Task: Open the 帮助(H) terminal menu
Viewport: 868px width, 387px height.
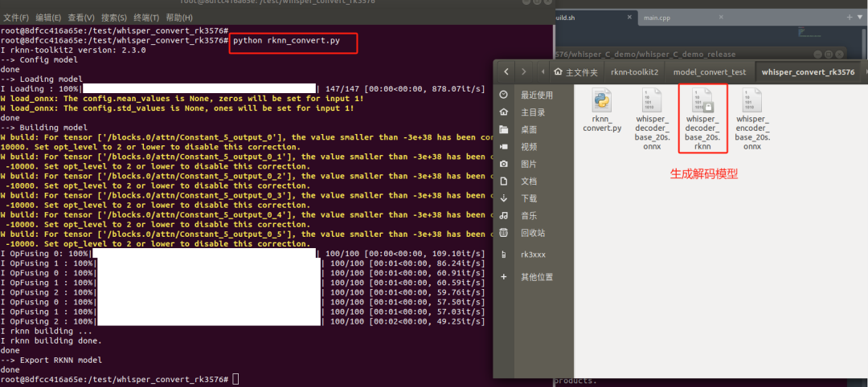Action: (179, 18)
